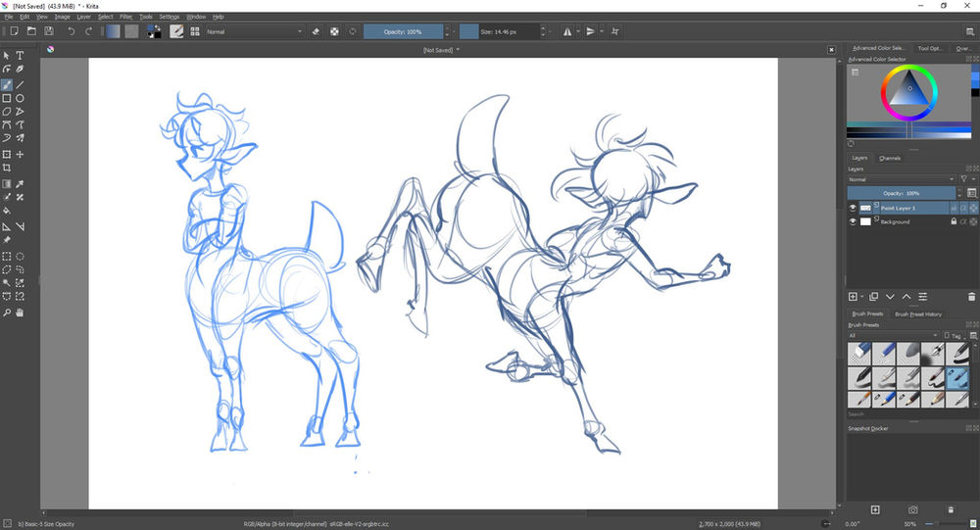
Task: Toggle wrap around mode
Action: coord(615,31)
